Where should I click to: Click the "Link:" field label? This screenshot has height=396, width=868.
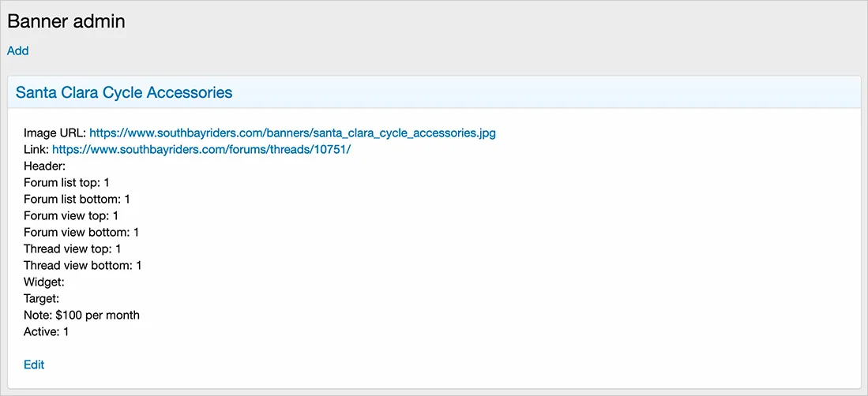pos(36,149)
